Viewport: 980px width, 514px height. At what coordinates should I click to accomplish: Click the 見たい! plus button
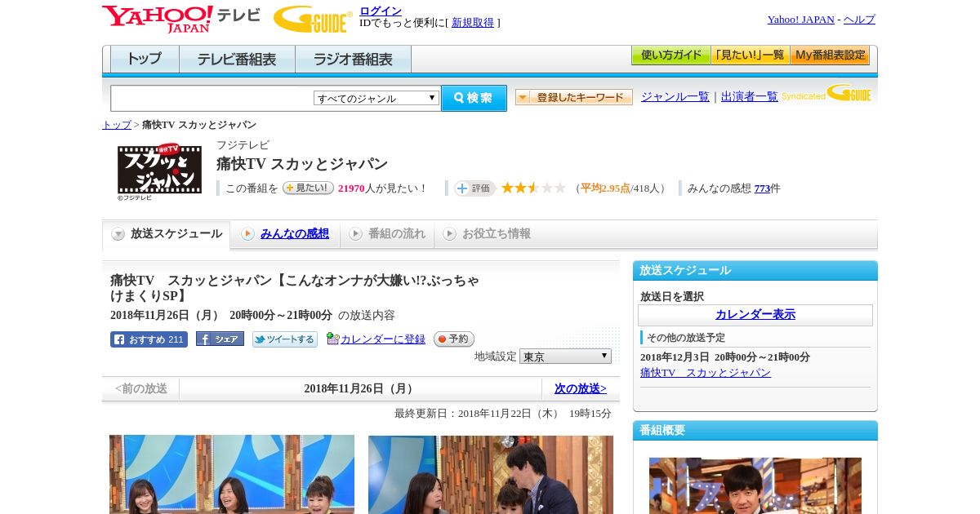(x=308, y=188)
